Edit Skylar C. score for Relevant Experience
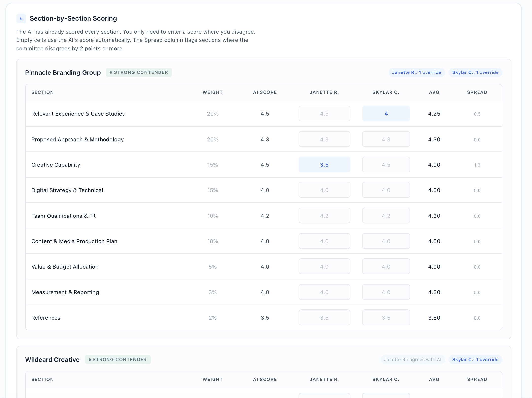Viewport: 532px width, 398px height. pyautogui.click(x=386, y=113)
